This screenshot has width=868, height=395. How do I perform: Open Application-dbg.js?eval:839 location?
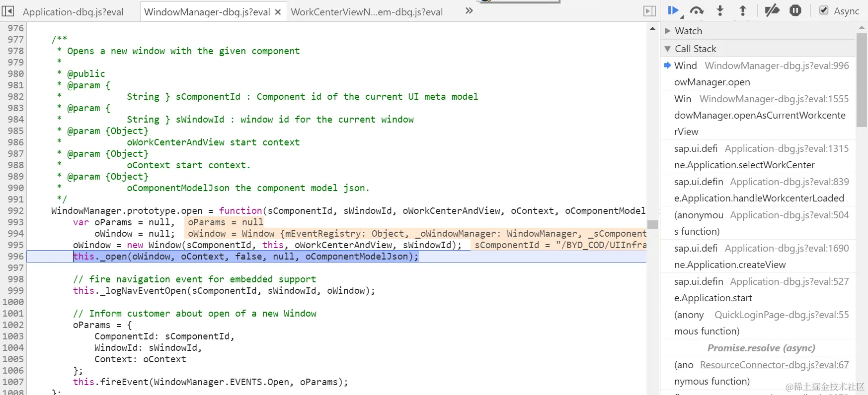(x=789, y=182)
